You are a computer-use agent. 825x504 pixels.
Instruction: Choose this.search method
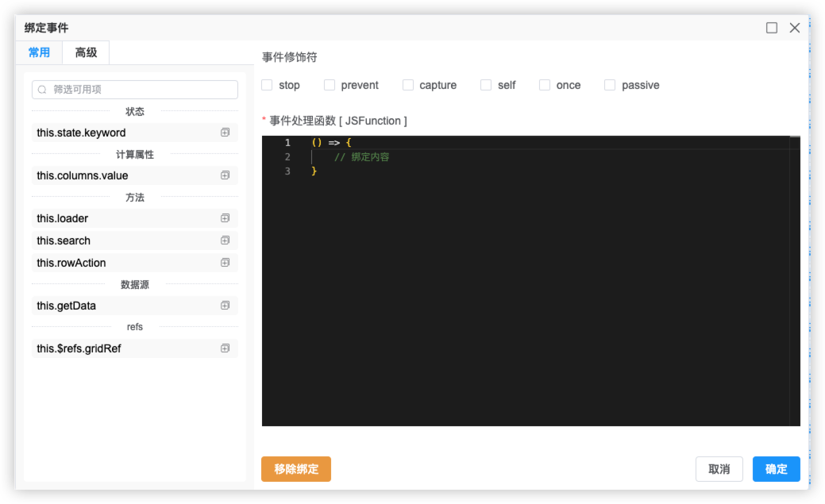click(135, 240)
